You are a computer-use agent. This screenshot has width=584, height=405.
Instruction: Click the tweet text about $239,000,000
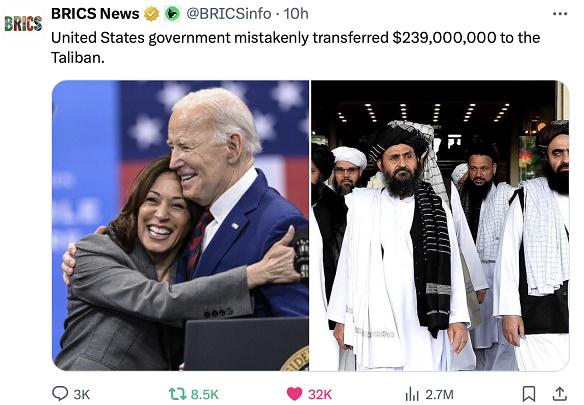coord(295,47)
